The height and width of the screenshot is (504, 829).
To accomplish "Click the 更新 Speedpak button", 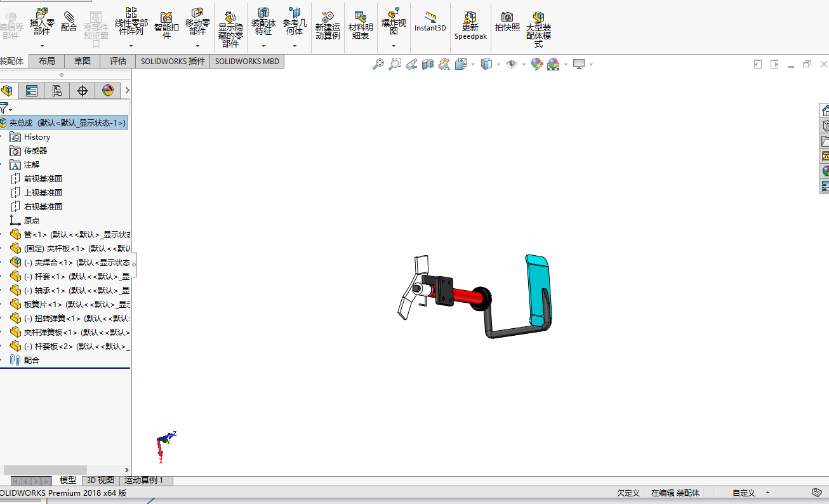I will pyautogui.click(x=470, y=25).
